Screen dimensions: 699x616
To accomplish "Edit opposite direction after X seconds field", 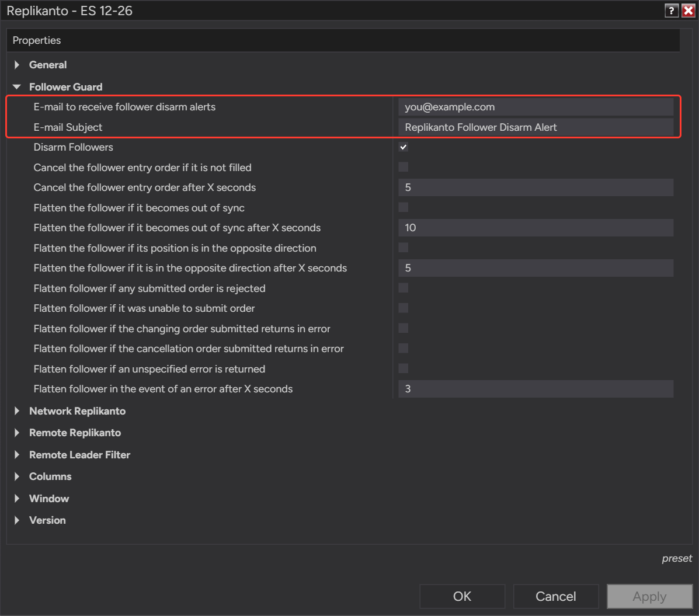I will pyautogui.click(x=536, y=268).
